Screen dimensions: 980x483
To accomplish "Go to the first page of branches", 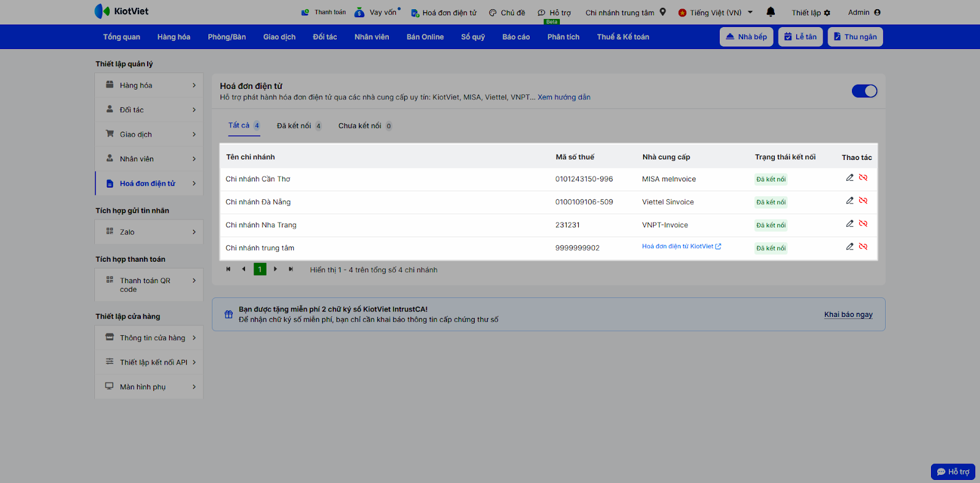I will point(228,269).
